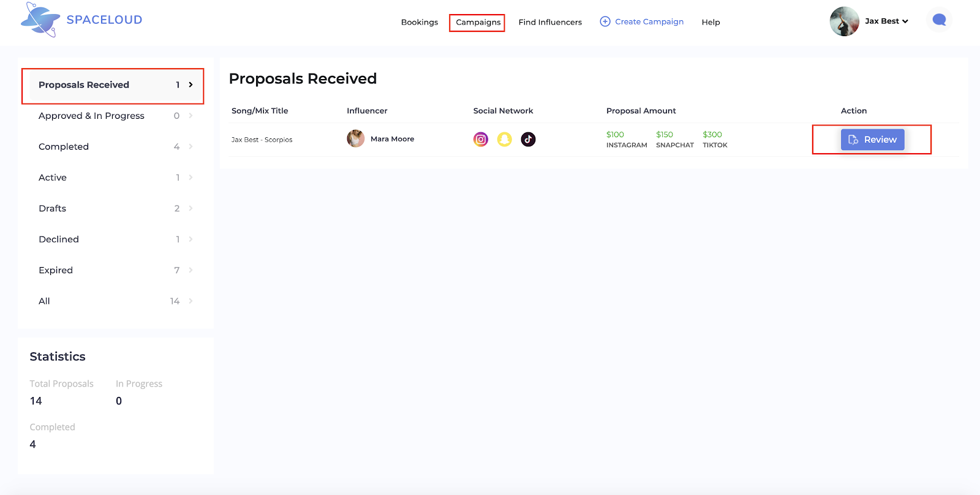Click the $150 Snapchat proposal amount

[665, 135]
